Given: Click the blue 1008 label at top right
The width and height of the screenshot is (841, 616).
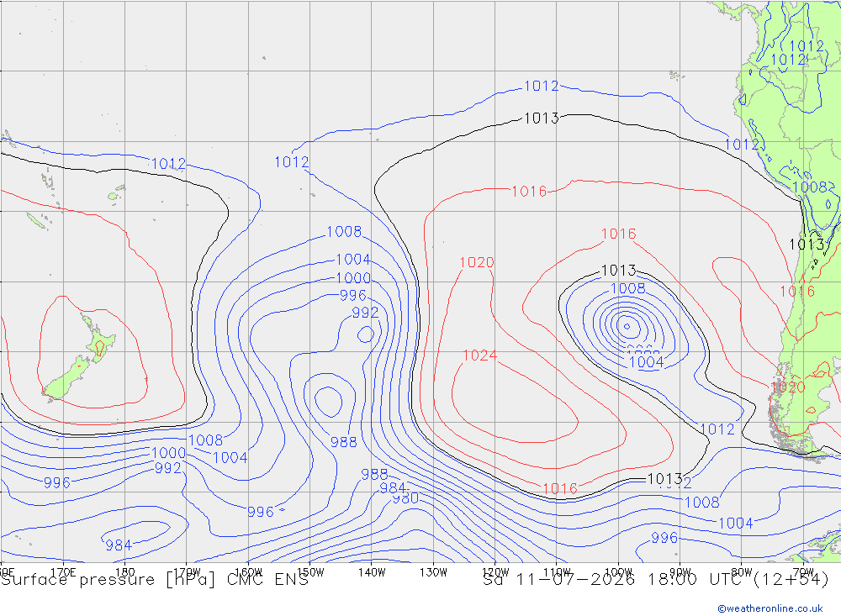Looking at the screenshot, I should click(x=809, y=187).
